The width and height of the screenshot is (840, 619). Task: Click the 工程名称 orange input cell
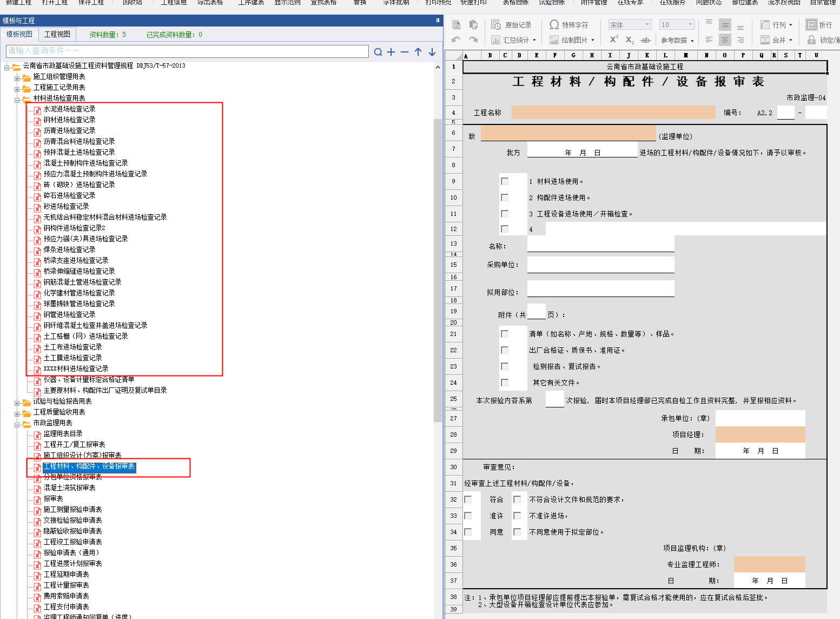tap(613, 113)
